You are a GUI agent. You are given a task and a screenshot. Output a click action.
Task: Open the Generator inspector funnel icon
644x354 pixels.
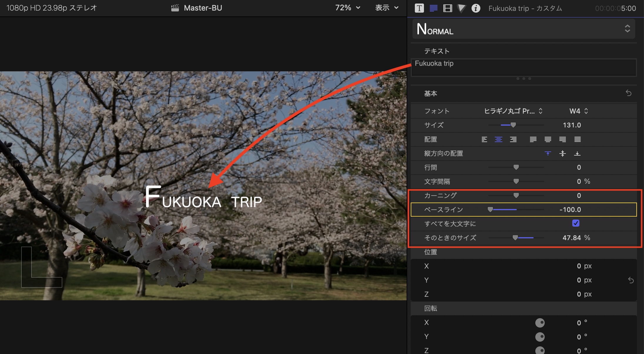click(462, 8)
